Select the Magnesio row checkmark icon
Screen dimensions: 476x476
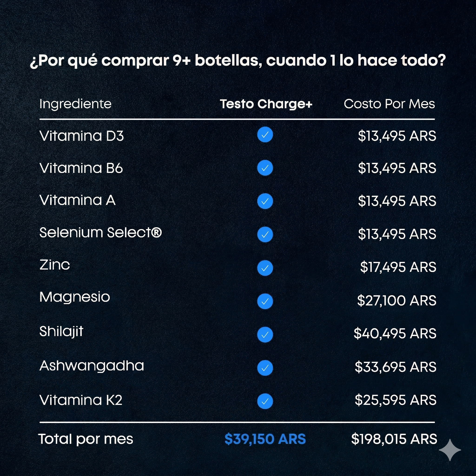pos(265,301)
